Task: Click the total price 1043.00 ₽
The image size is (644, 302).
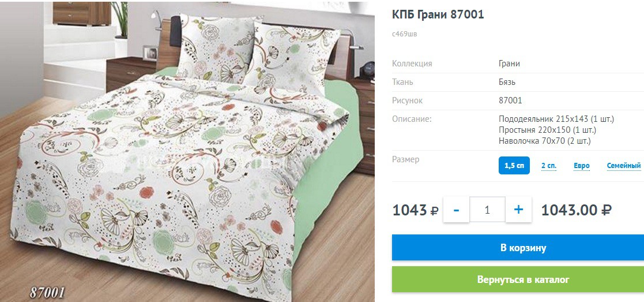Action: coord(576,210)
